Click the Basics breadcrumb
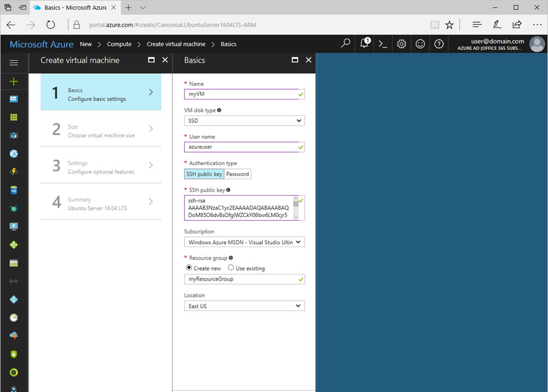Screen dimensions: 548x392 coord(229,44)
